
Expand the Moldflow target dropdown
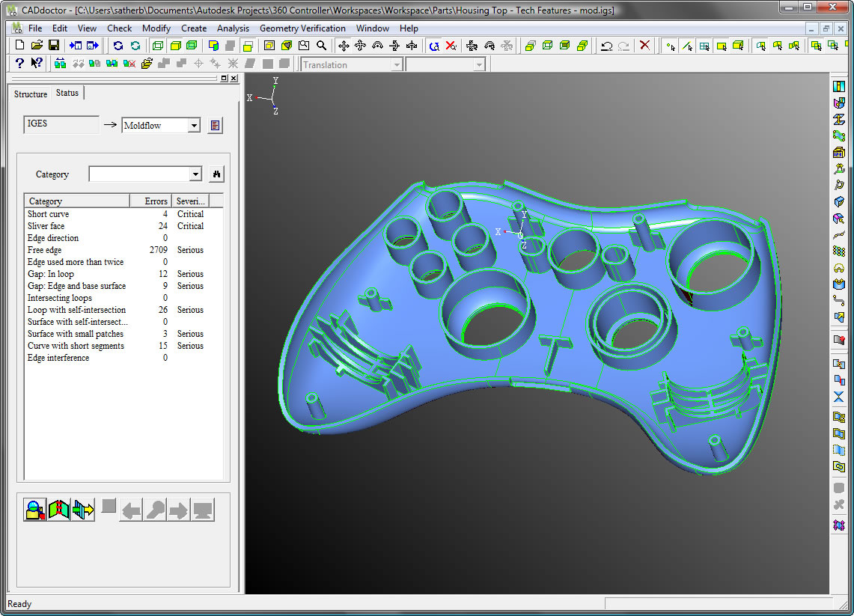194,126
